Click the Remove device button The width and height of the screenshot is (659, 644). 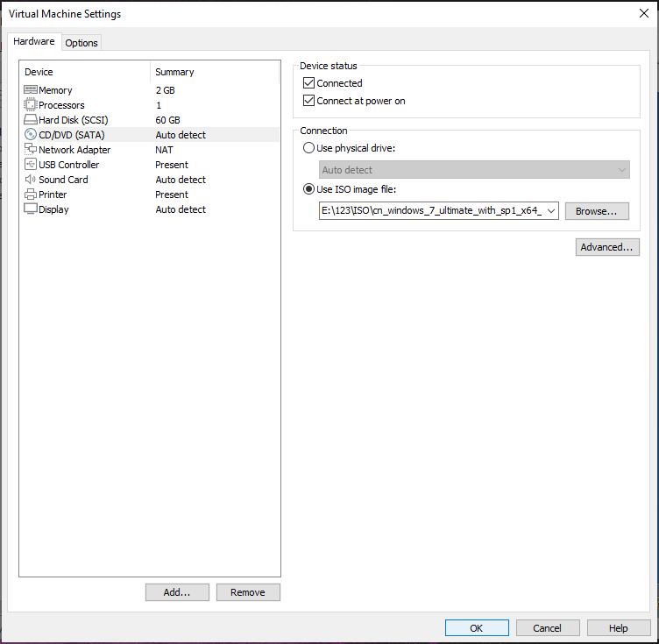248,592
